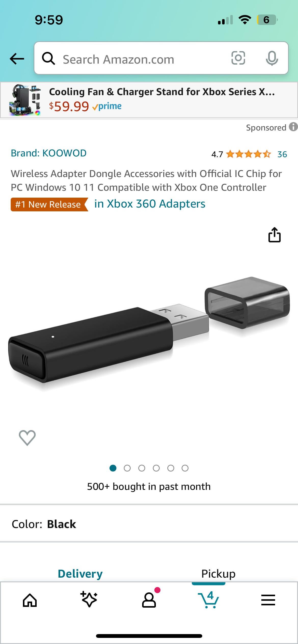298x644 pixels.
Task: Open camera lens search icon
Action: (x=238, y=58)
